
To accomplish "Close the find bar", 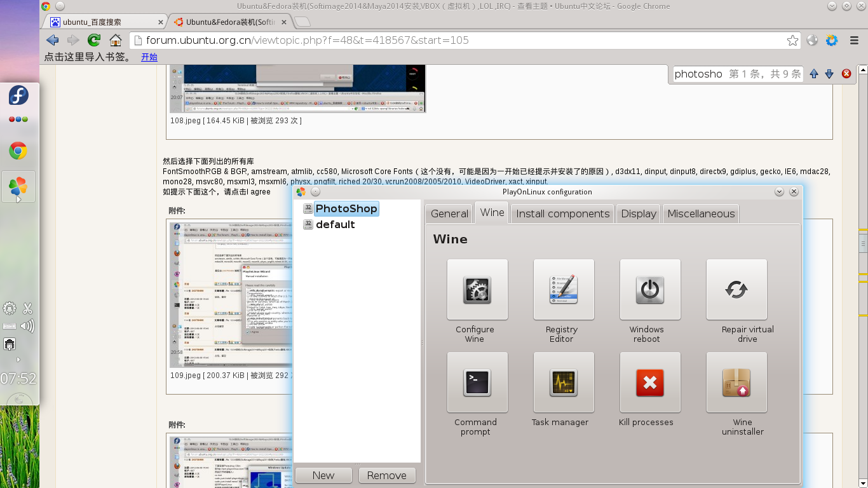I will point(846,74).
